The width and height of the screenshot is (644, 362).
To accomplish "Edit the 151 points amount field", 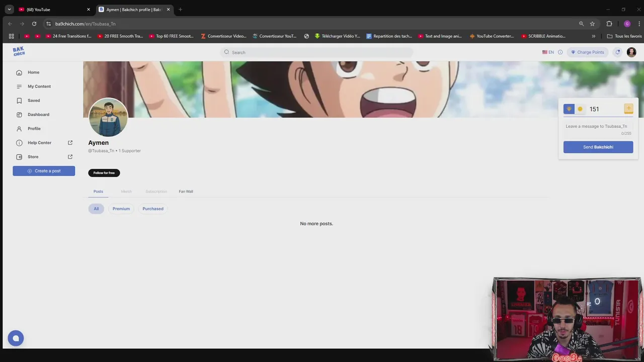I will point(605,109).
